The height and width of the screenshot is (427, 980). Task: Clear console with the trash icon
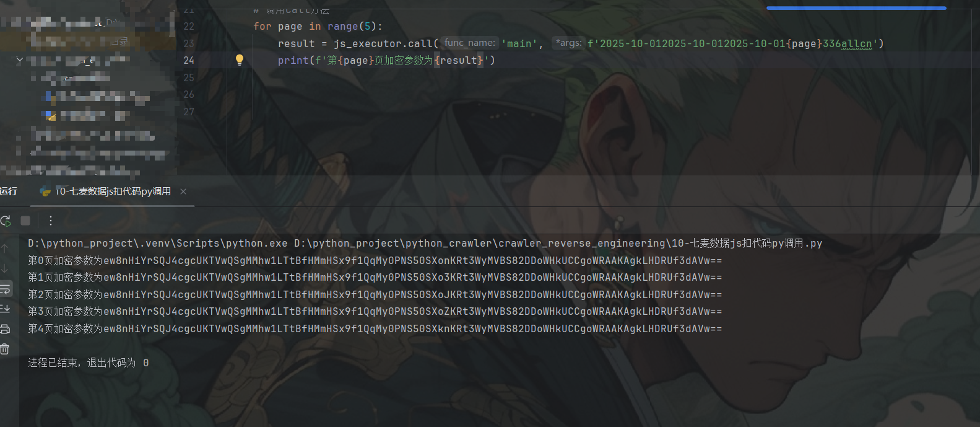coord(5,349)
